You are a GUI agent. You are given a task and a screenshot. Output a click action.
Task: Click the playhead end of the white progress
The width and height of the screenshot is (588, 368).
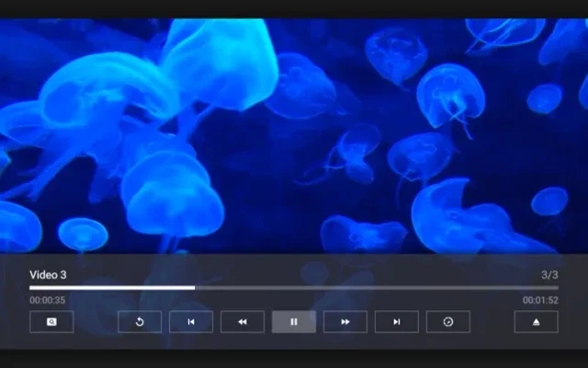click(194, 288)
